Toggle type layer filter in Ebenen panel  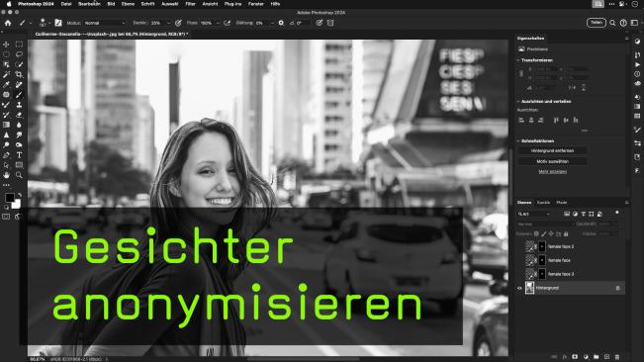point(583,214)
